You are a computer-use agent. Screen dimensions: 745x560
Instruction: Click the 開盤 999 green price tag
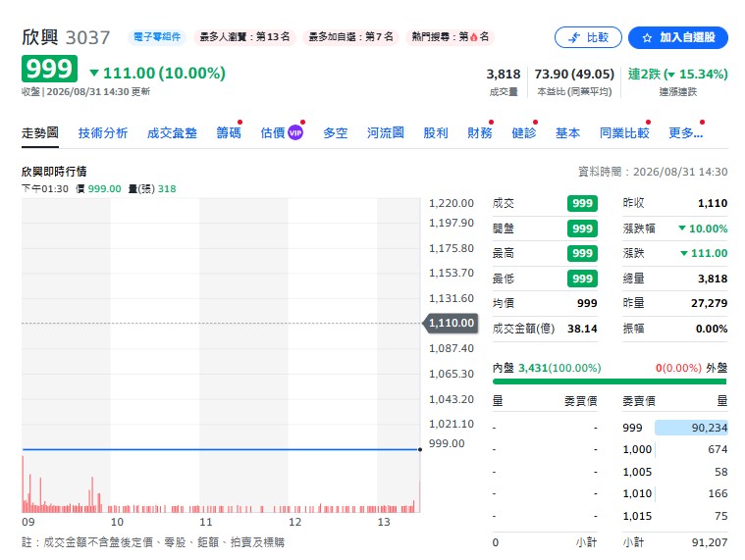tap(582, 229)
